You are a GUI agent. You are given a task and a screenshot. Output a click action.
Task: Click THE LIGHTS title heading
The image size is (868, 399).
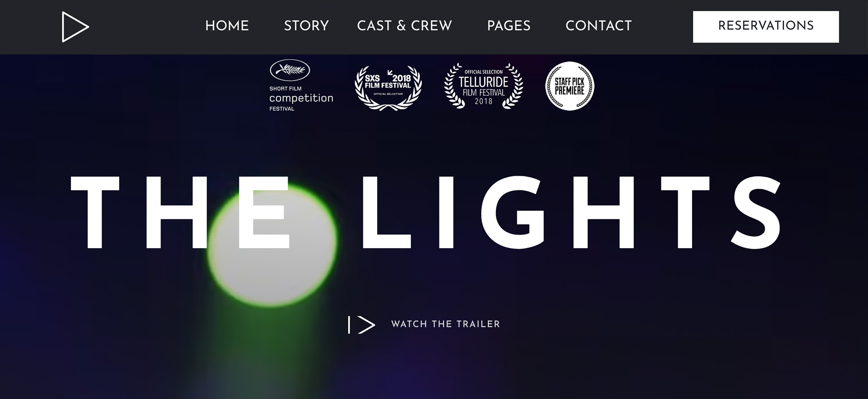coord(426,212)
